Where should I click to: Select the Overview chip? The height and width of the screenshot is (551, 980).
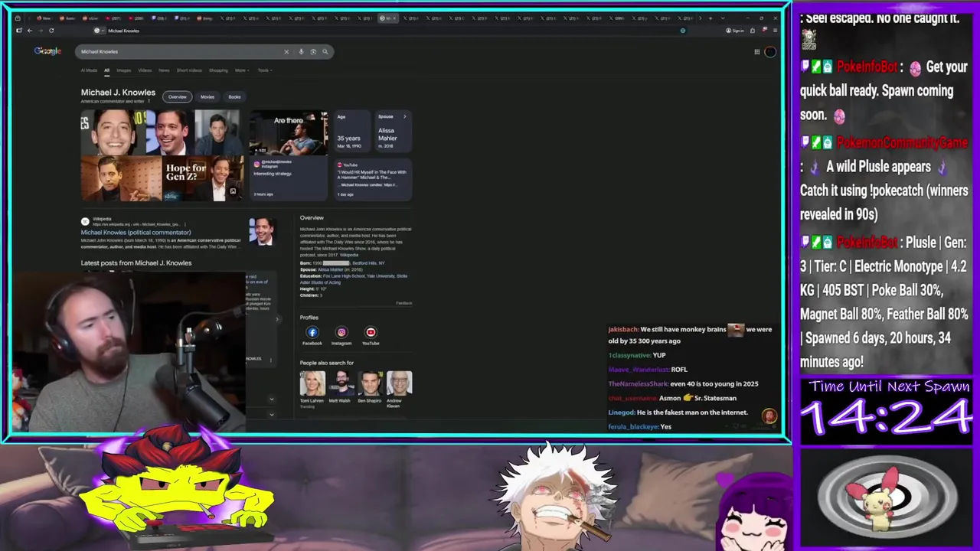[x=177, y=97]
